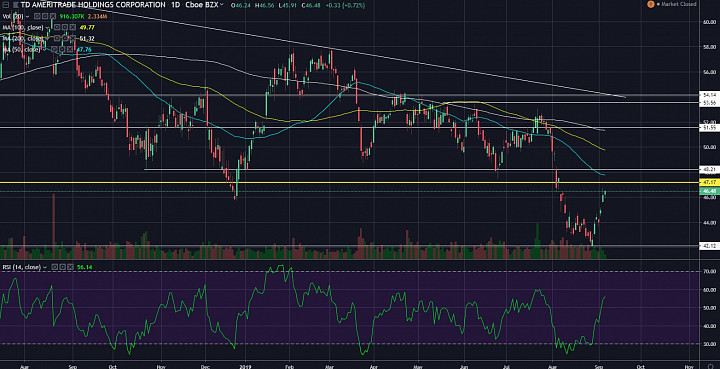
Task: Select the 51.55 horizontal line price label
Action: tap(709, 129)
